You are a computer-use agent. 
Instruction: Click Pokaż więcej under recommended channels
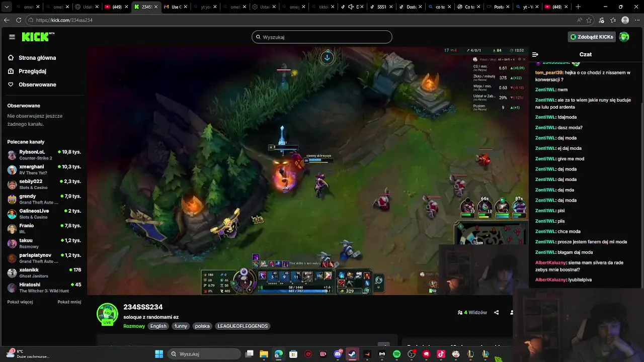point(20,302)
